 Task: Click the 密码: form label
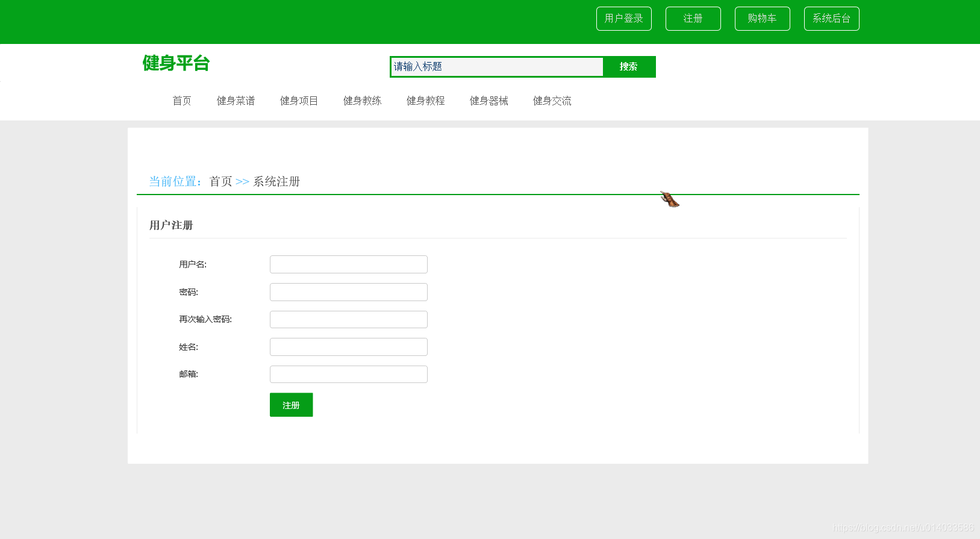(x=189, y=292)
